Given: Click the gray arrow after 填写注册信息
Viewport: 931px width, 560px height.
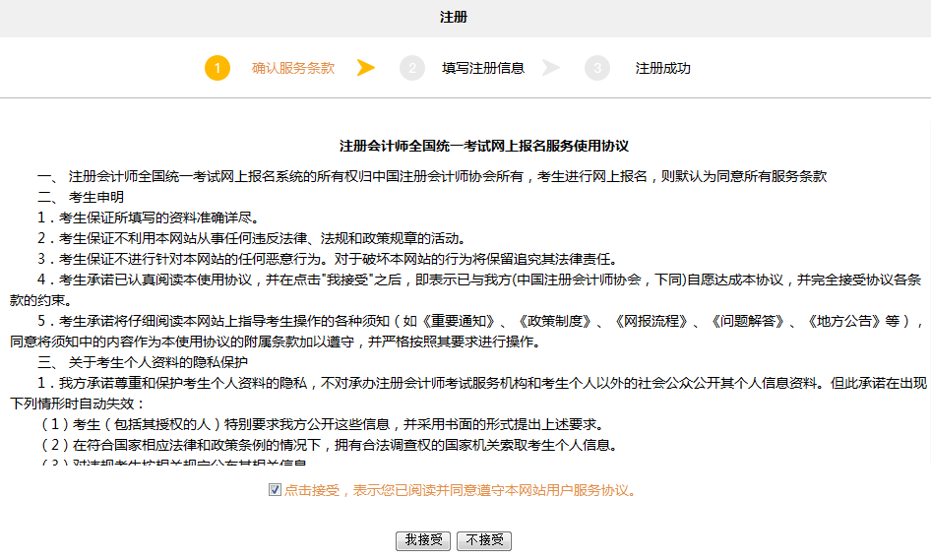Looking at the screenshot, I should point(551,68).
